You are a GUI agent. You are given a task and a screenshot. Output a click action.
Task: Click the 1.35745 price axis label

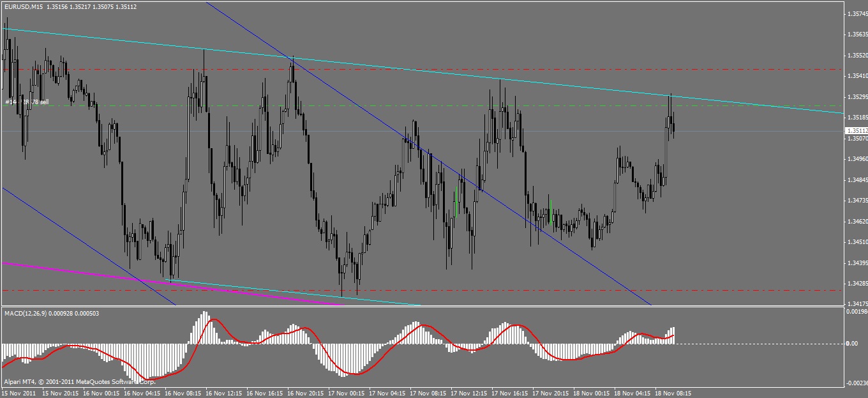tap(855, 13)
